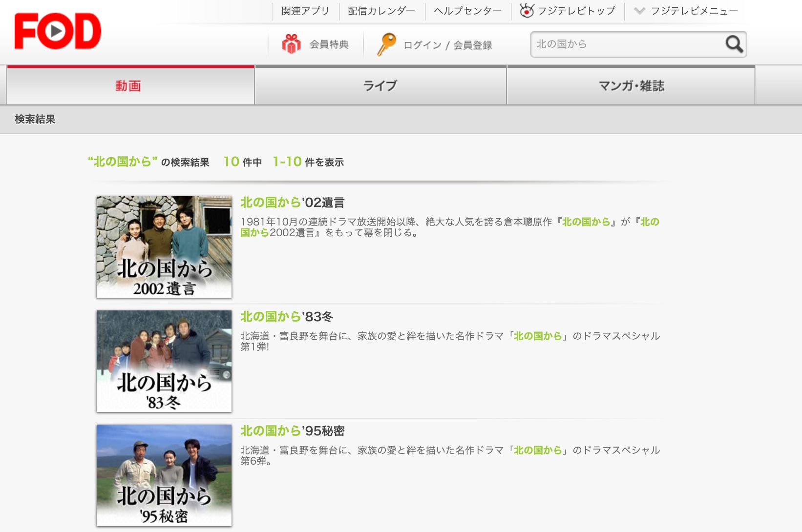Click the 2002遺言 thumbnail image

[164, 247]
